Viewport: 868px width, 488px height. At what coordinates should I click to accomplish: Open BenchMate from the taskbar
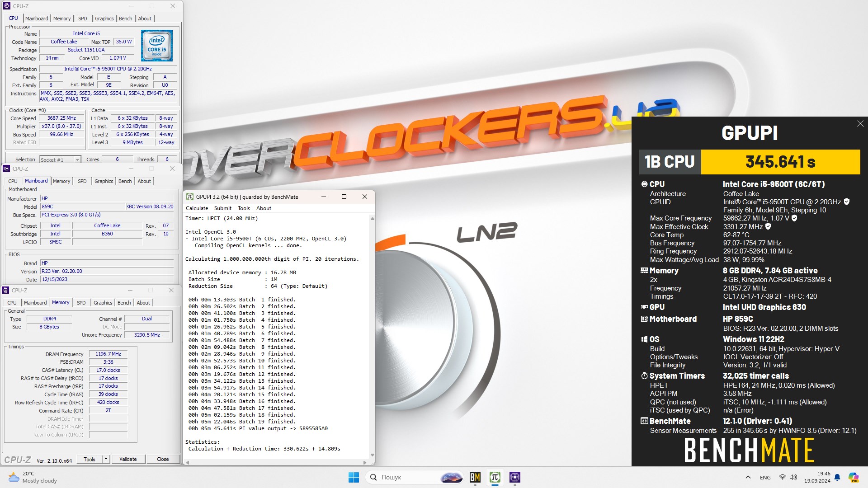pos(475,477)
